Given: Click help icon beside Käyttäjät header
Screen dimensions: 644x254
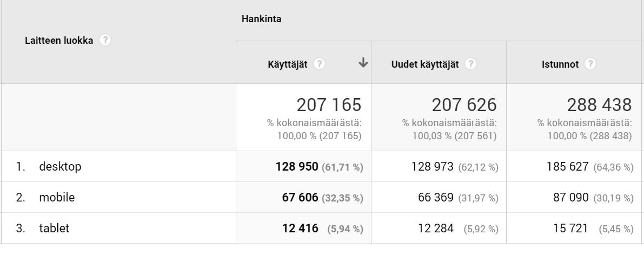Looking at the screenshot, I should click(319, 64).
